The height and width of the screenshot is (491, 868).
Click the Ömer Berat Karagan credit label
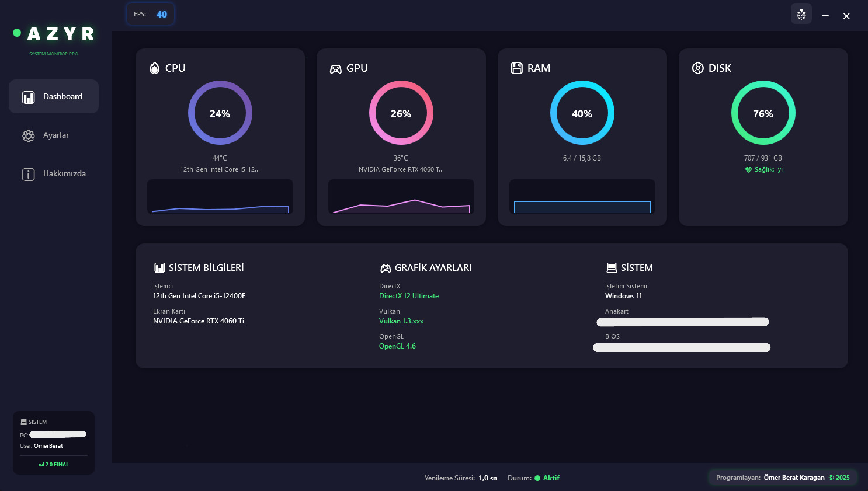point(794,478)
